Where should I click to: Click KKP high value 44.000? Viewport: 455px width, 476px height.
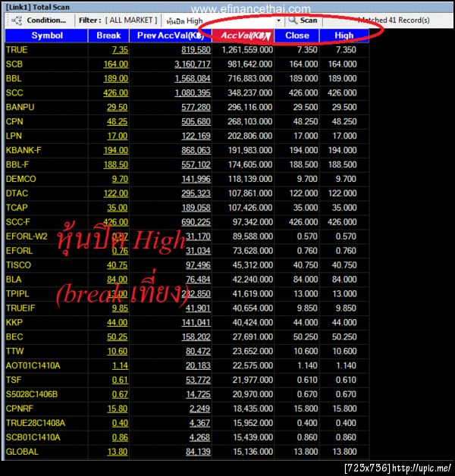344,322
